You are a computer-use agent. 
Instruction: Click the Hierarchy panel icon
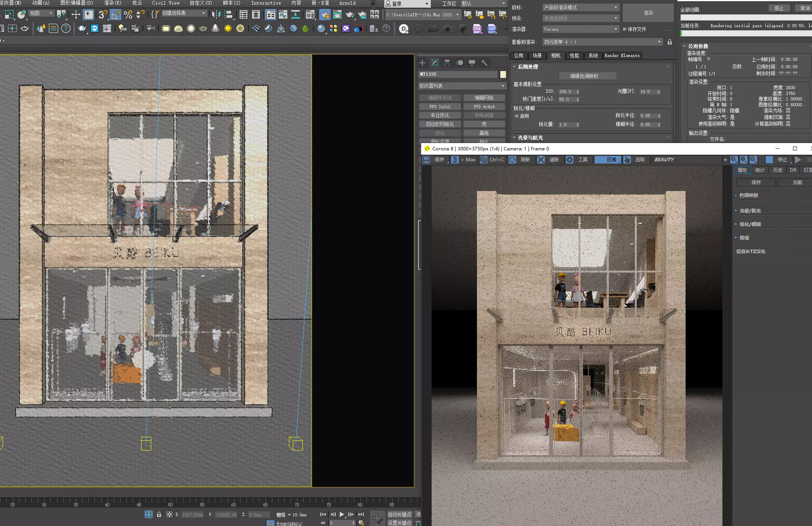point(447,62)
